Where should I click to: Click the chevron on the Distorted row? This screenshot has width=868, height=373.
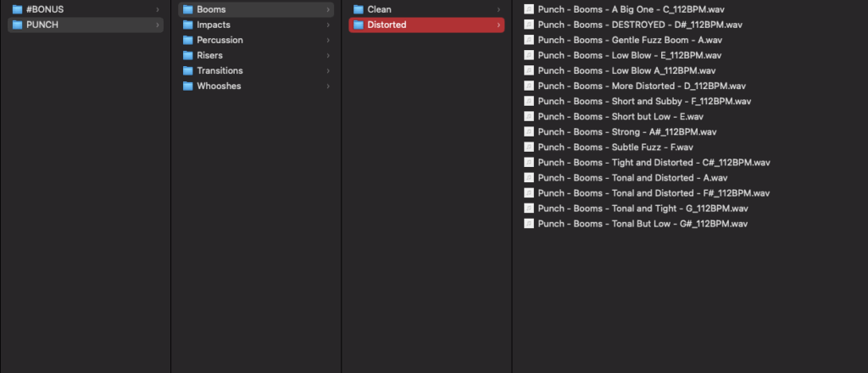498,25
